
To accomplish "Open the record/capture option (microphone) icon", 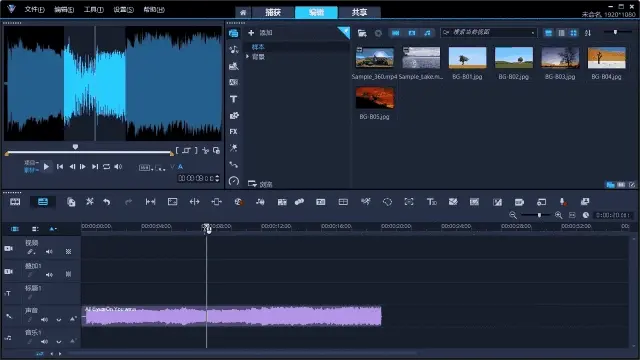I will coord(562,202).
